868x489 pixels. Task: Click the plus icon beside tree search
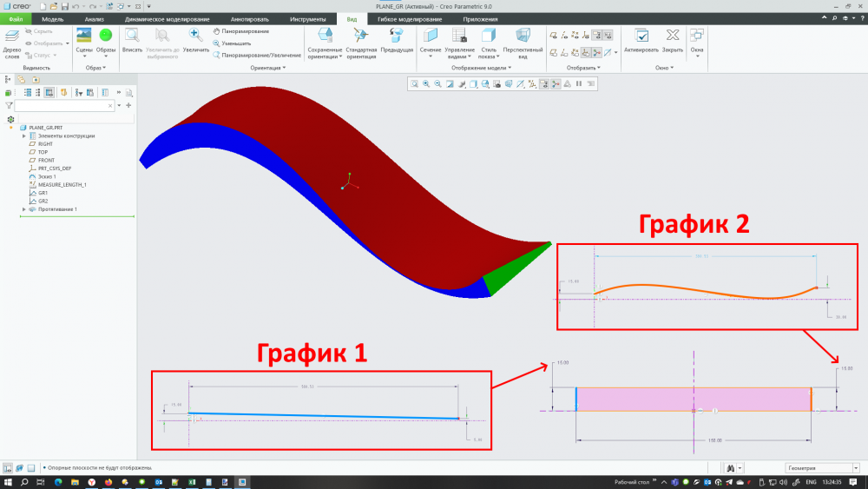click(128, 105)
